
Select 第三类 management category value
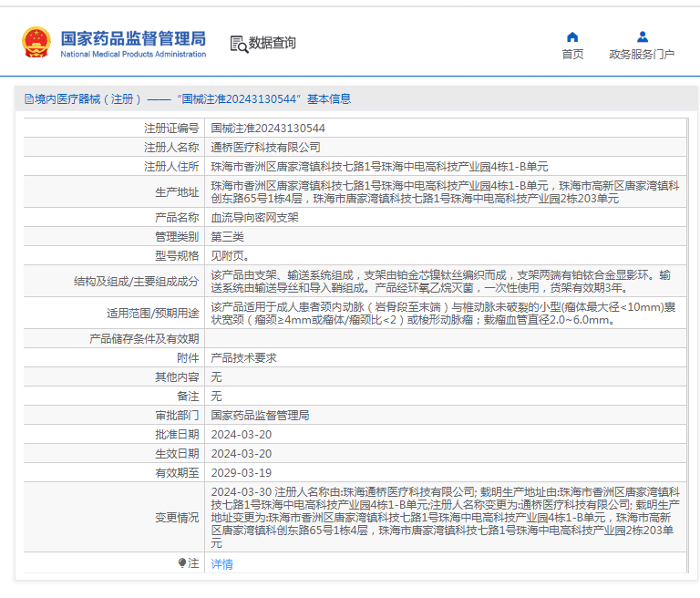pos(227,237)
